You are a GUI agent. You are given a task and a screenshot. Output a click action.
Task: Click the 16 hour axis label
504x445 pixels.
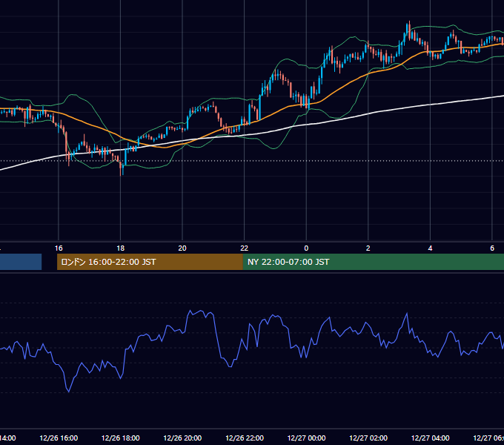[x=59, y=248]
